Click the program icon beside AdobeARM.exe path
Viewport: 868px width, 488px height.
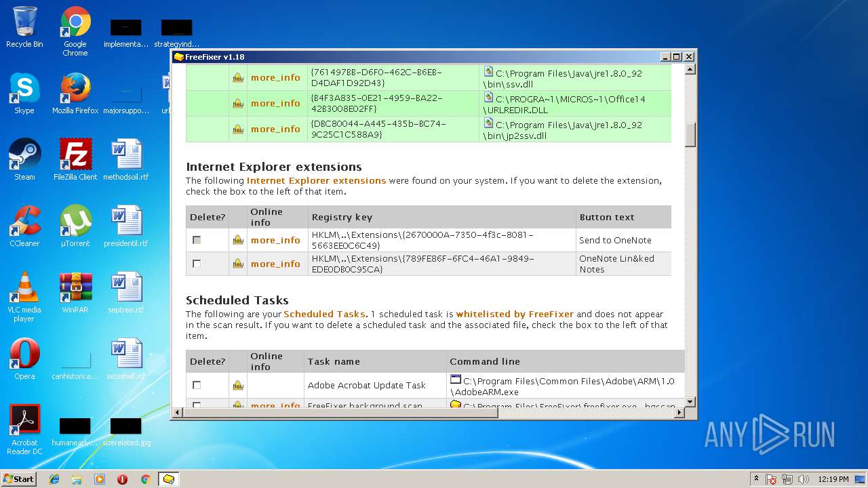coord(456,380)
